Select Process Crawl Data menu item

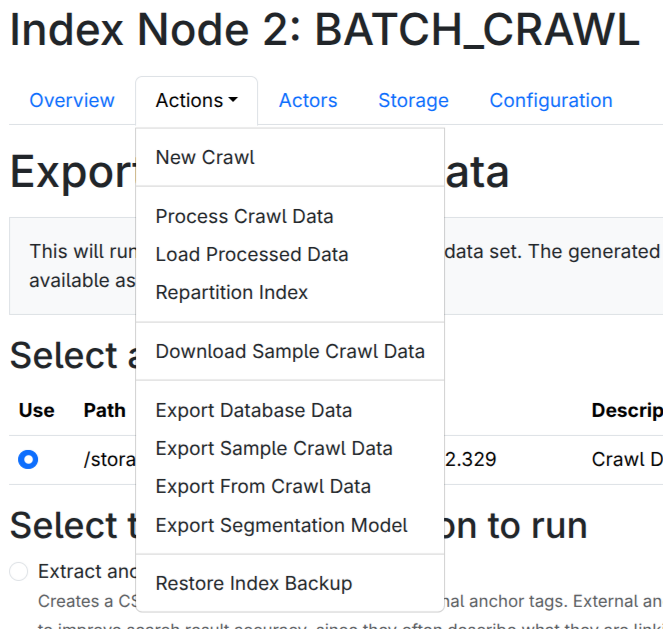(244, 217)
